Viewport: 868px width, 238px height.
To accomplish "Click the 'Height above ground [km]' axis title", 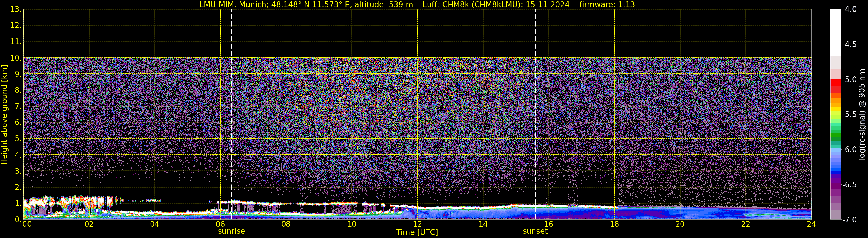I will (x=4, y=114).
